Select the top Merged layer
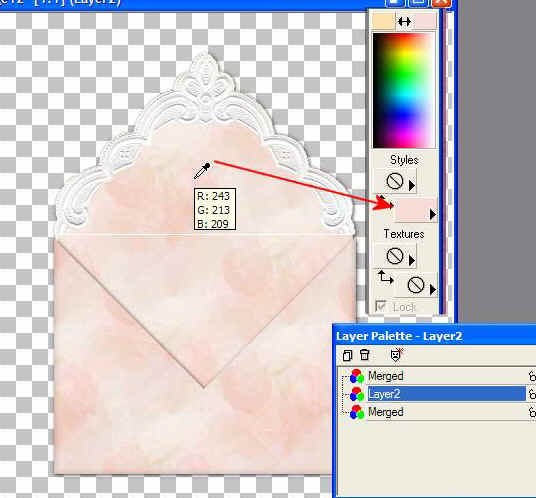 click(386, 376)
